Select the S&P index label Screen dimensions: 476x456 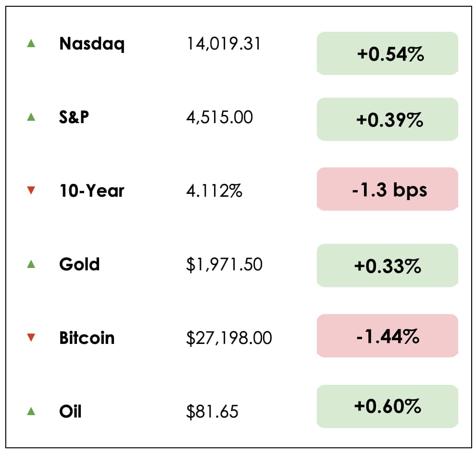(74, 117)
